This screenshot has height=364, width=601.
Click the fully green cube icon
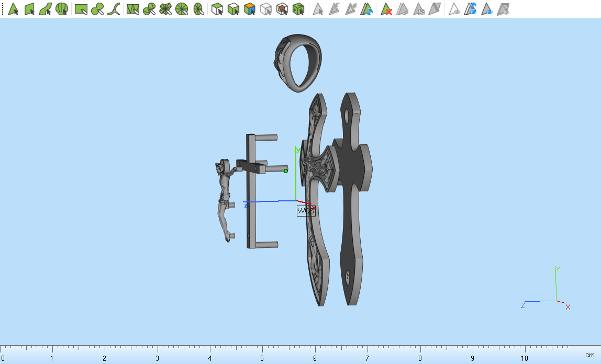tap(298, 9)
